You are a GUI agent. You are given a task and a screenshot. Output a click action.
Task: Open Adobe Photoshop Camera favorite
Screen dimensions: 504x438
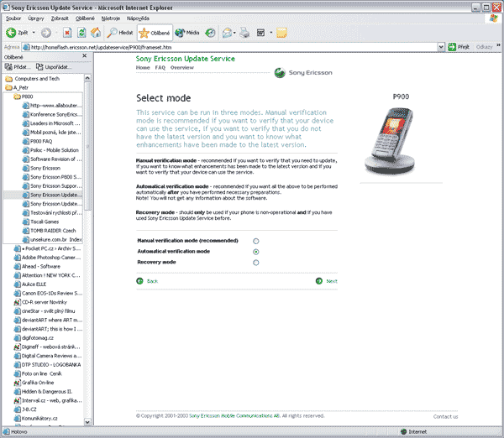click(48, 258)
